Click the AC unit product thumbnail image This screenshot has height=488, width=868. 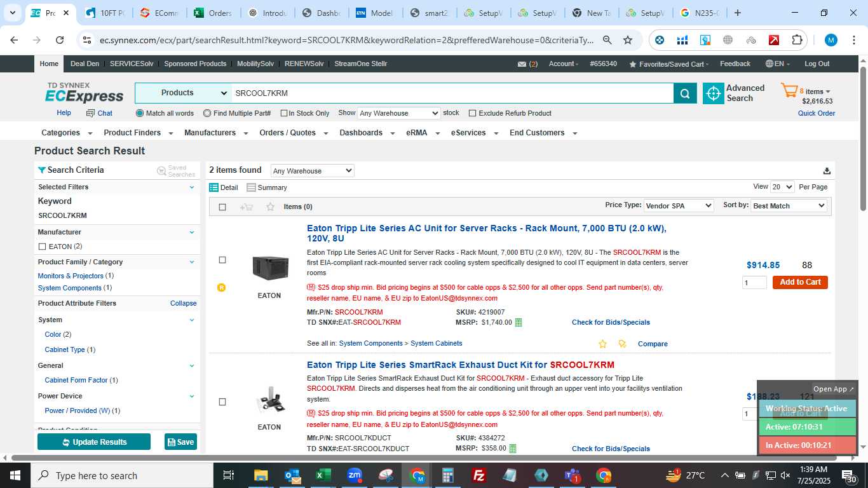(270, 268)
